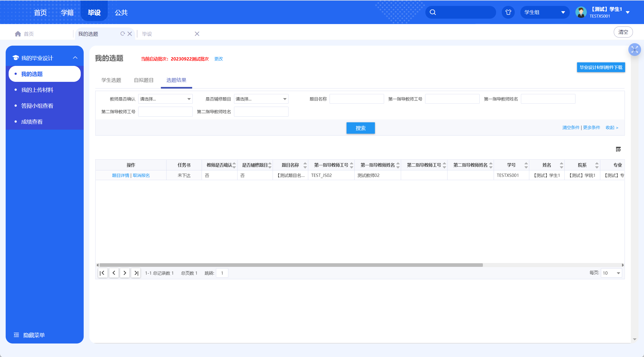Close the 我的选题 tab

(x=130, y=34)
